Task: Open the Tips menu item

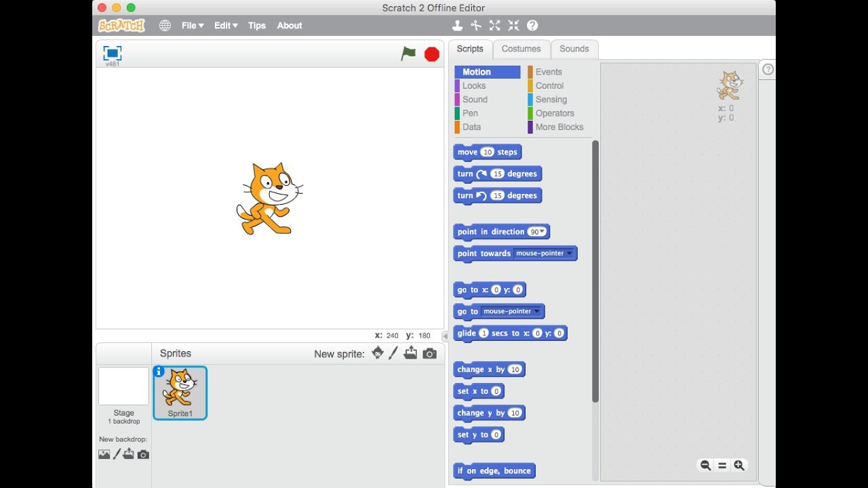Action: click(257, 26)
